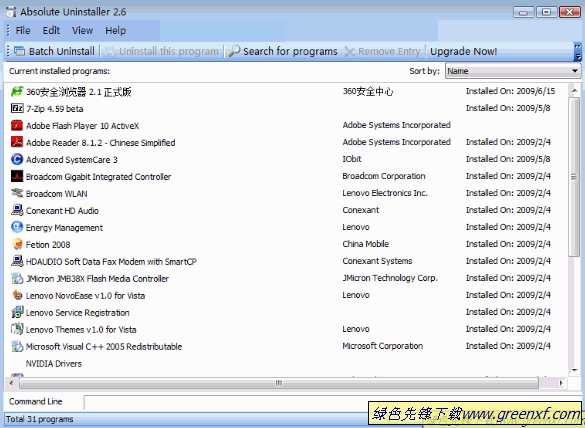Click the Microsoft Visual C++ 2005 icon
The width and height of the screenshot is (585, 428).
coord(17,346)
